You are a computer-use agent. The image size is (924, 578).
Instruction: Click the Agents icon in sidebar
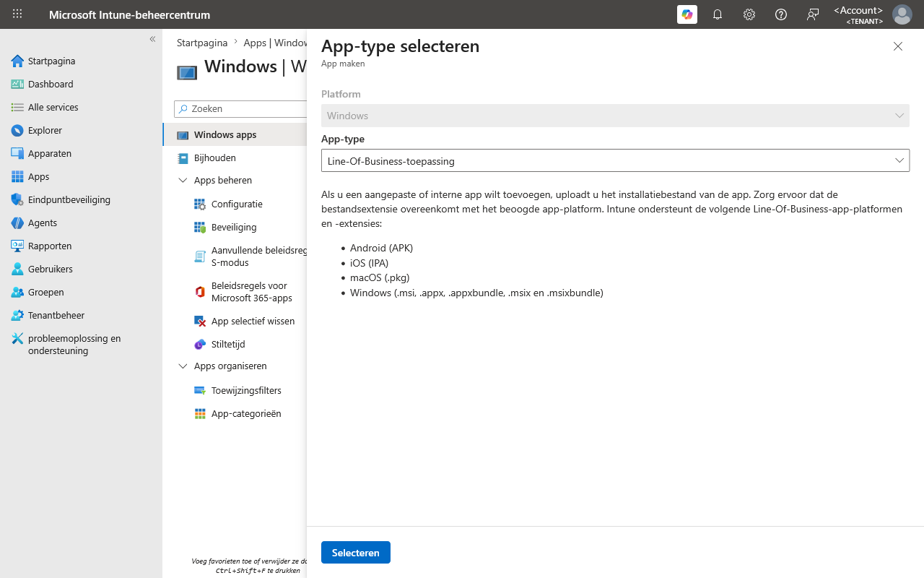(x=17, y=223)
